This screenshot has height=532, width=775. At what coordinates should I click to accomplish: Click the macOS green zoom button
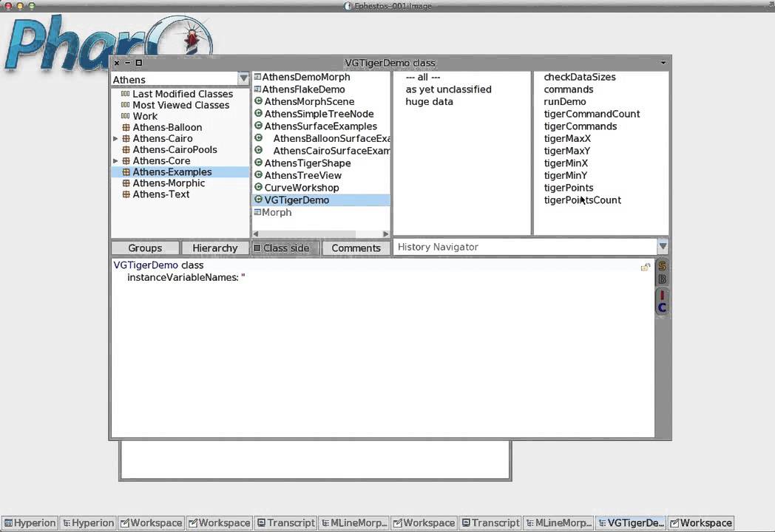click(x=31, y=6)
